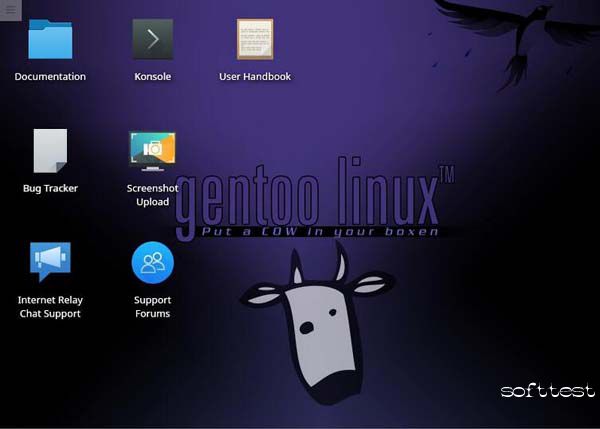
Task: Select the "Konsole" label
Action: 153,77
